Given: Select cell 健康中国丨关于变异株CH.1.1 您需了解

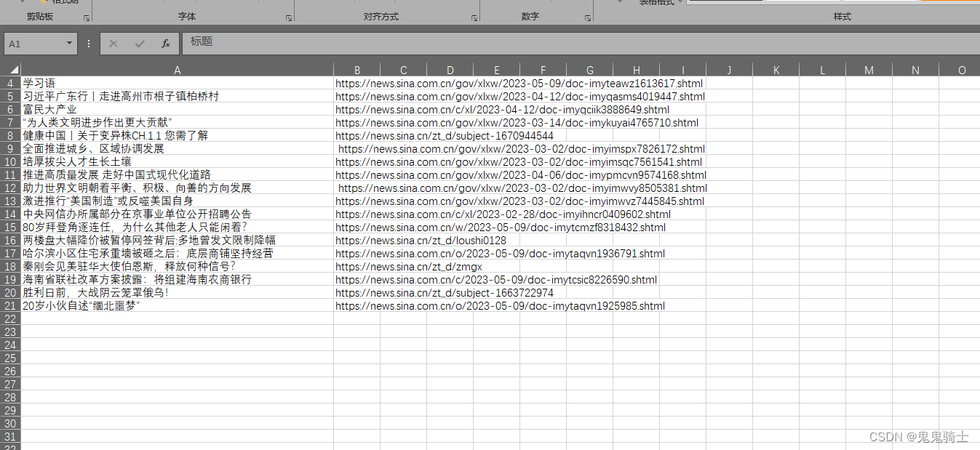Looking at the screenshot, I should (x=178, y=135).
